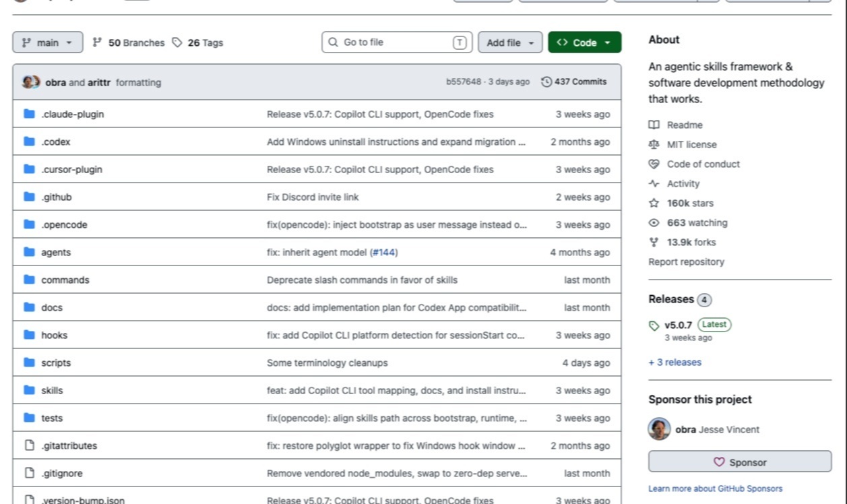This screenshot has height=504, width=847.
Task: Show the + 3 releases link
Action: click(675, 362)
